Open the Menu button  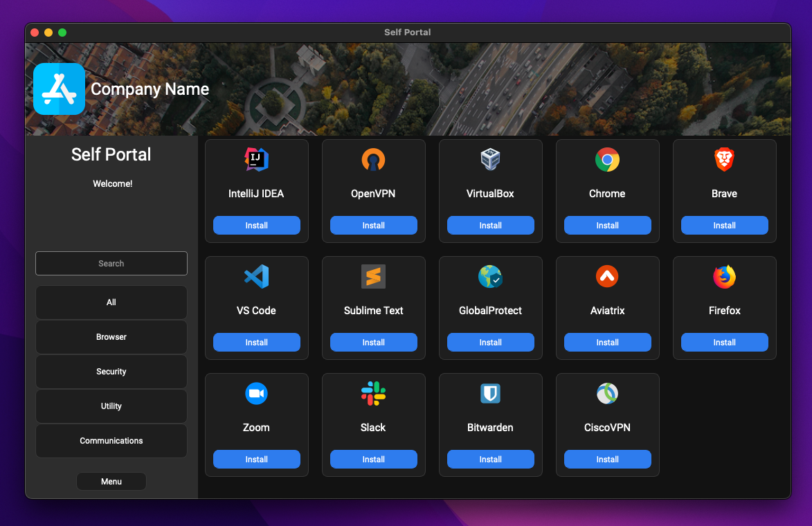111,482
